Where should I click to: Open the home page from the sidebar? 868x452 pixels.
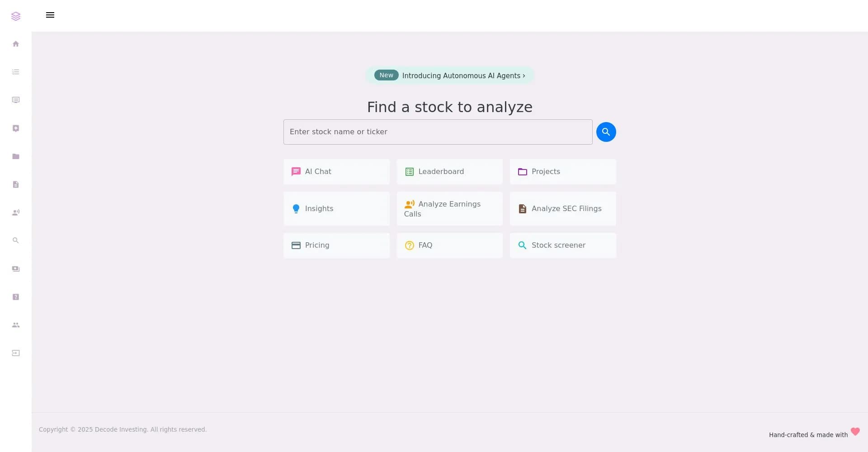click(x=16, y=43)
